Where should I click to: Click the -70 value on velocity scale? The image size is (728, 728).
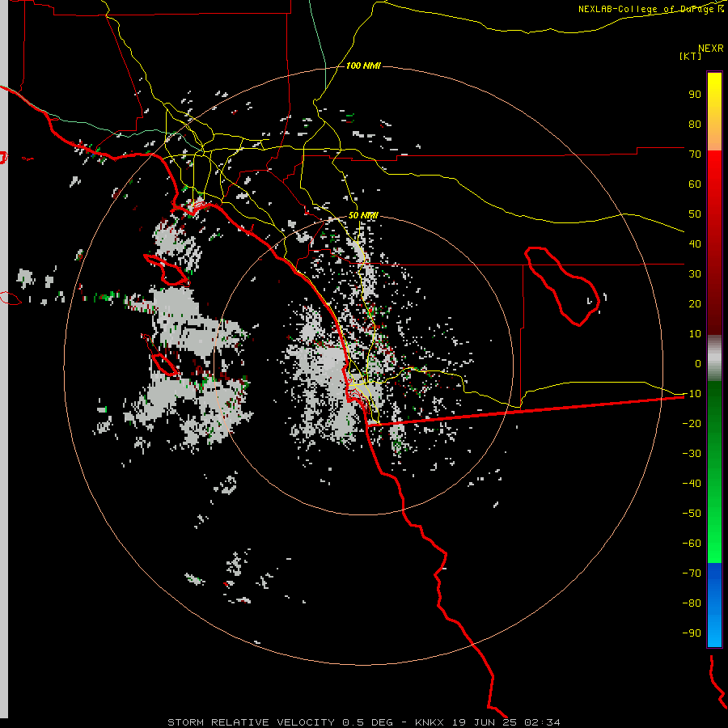692,574
